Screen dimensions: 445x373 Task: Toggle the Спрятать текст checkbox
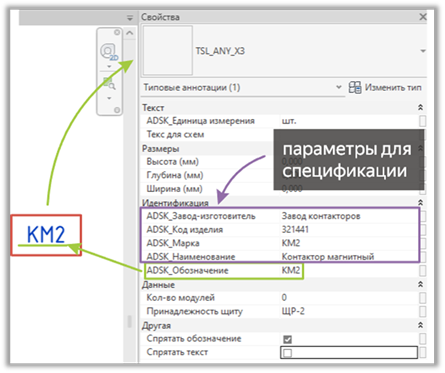coord(287,353)
